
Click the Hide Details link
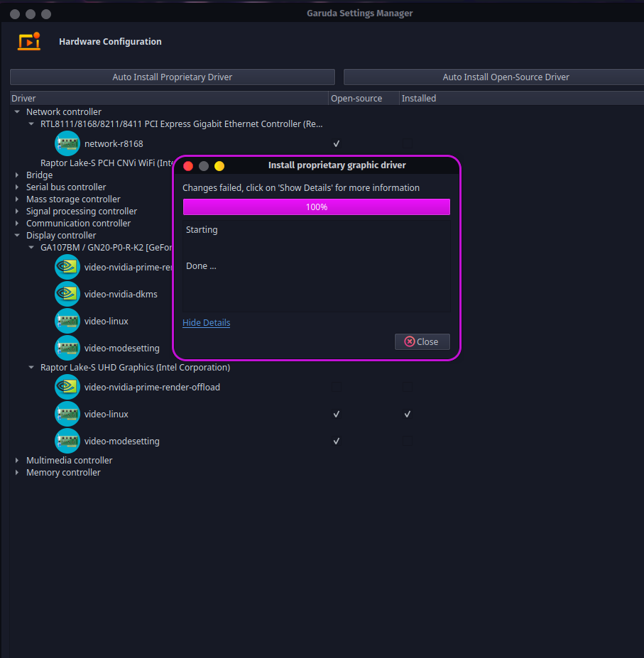(206, 322)
